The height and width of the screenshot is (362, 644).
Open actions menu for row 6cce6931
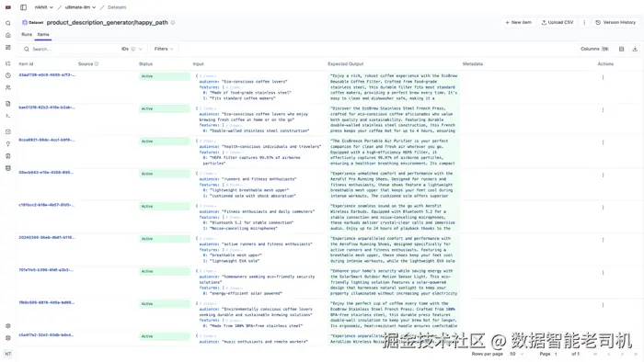[x=603, y=142]
